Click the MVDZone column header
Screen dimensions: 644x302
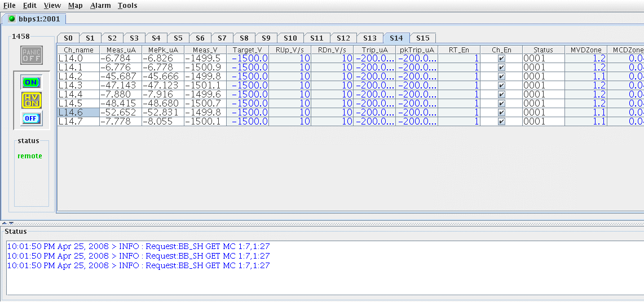point(586,50)
